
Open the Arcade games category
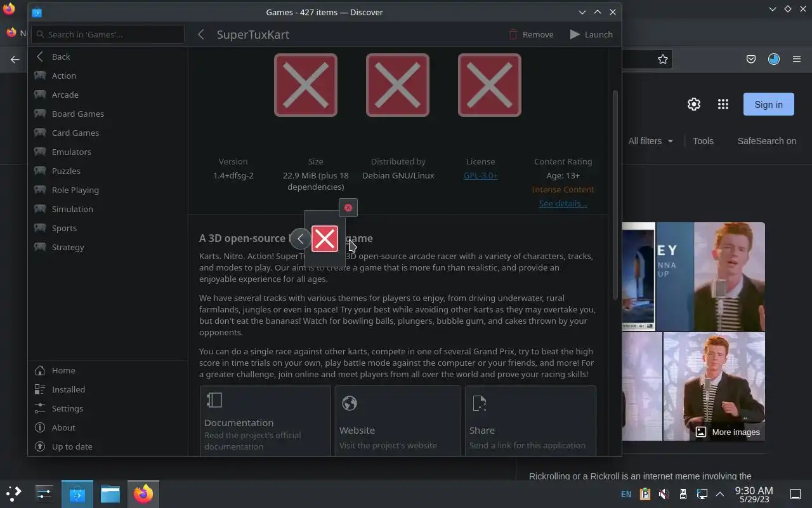coord(108,95)
